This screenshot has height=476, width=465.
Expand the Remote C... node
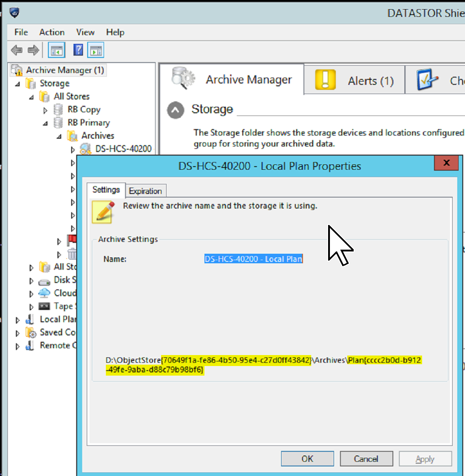(18, 346)
